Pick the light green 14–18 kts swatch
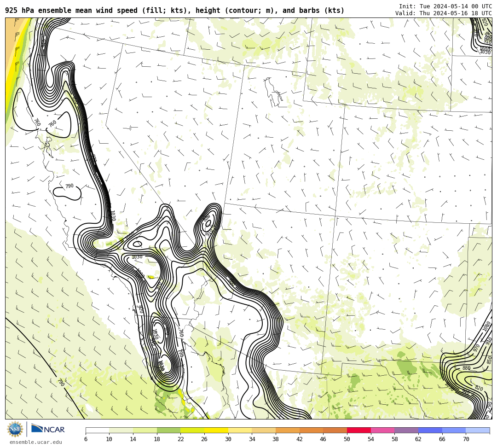Image resolution: width=497 pixels, height=448 pixels. (x=145, y=430)
